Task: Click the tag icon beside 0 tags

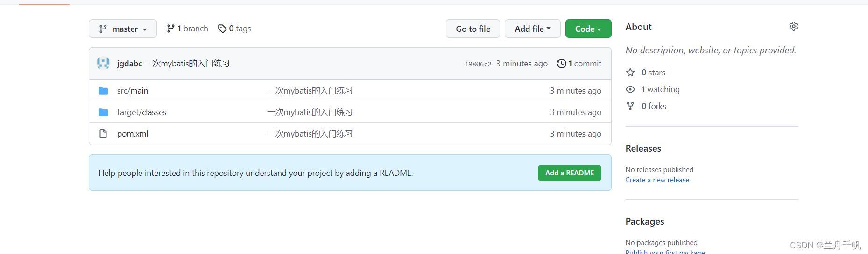Action: pos(222,29)
